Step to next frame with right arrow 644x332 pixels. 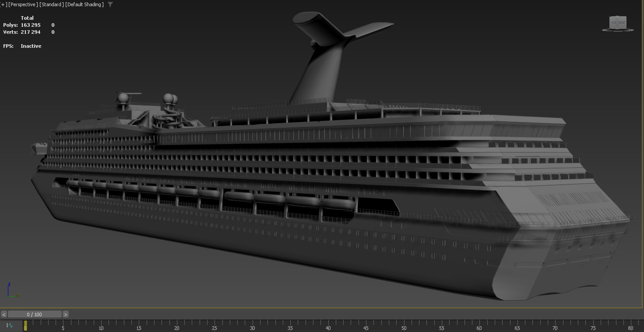66,314
